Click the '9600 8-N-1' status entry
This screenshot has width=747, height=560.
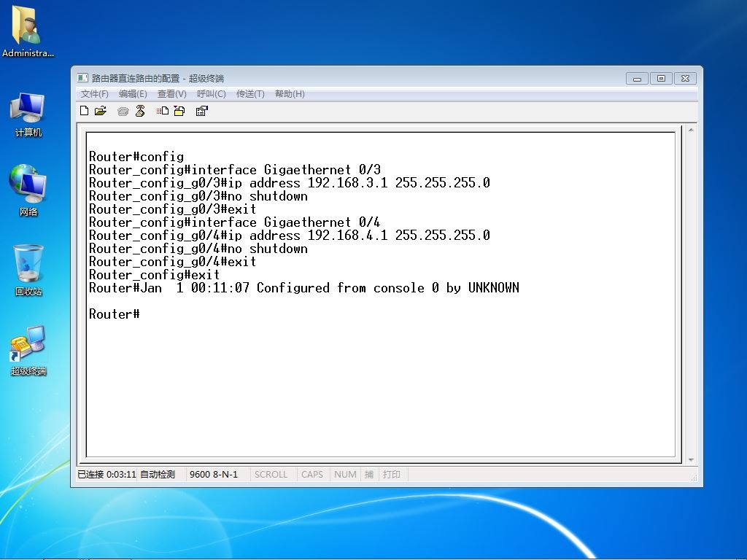tap(214, 474)
